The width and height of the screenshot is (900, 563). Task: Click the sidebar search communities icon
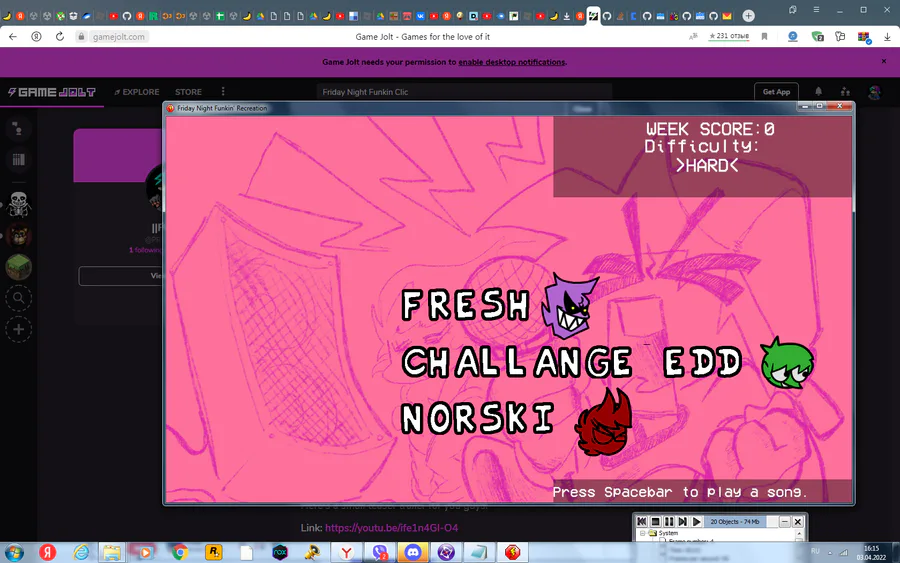click(x=18, y=298)
